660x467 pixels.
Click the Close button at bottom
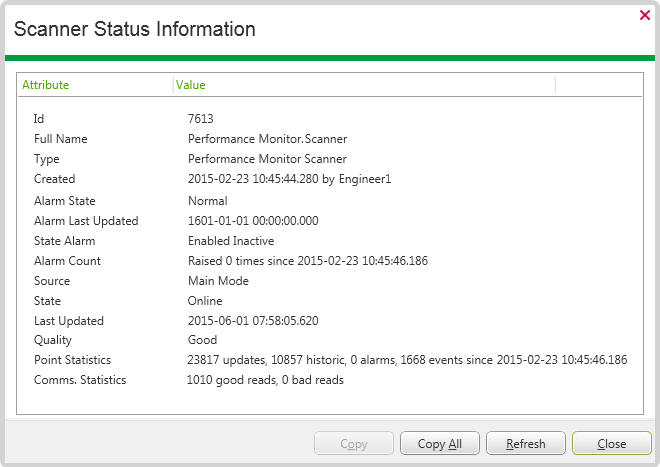coord(611,444)
